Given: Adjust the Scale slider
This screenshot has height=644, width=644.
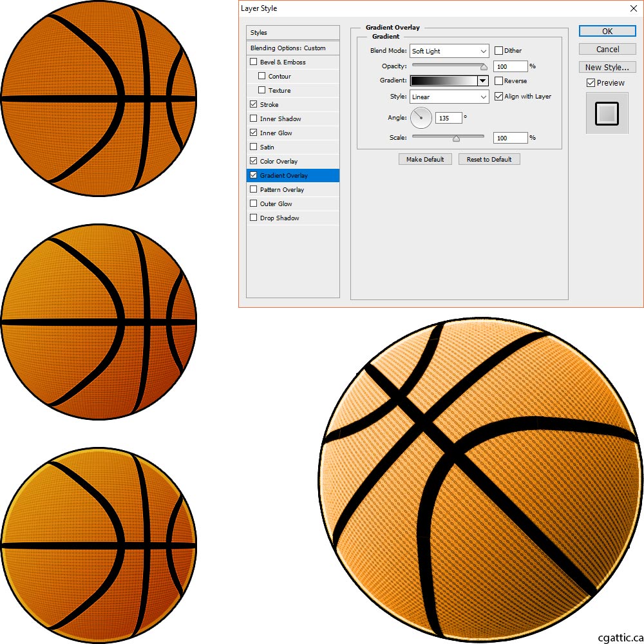Looking at the screenshot, I should pos(457,137).
